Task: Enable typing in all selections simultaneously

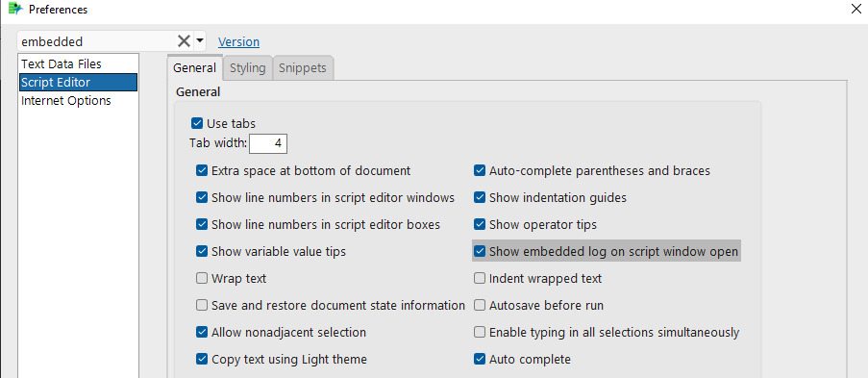Action: tap(480, 333)
